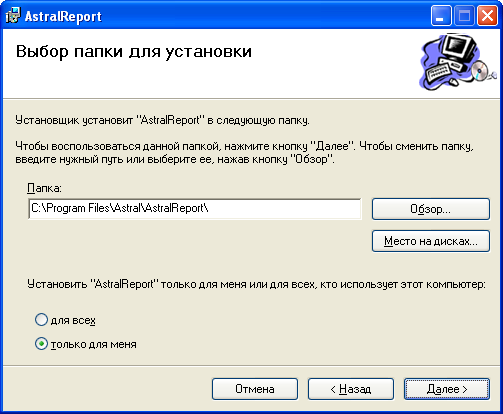Click the installer icon in the title bar

13,15
